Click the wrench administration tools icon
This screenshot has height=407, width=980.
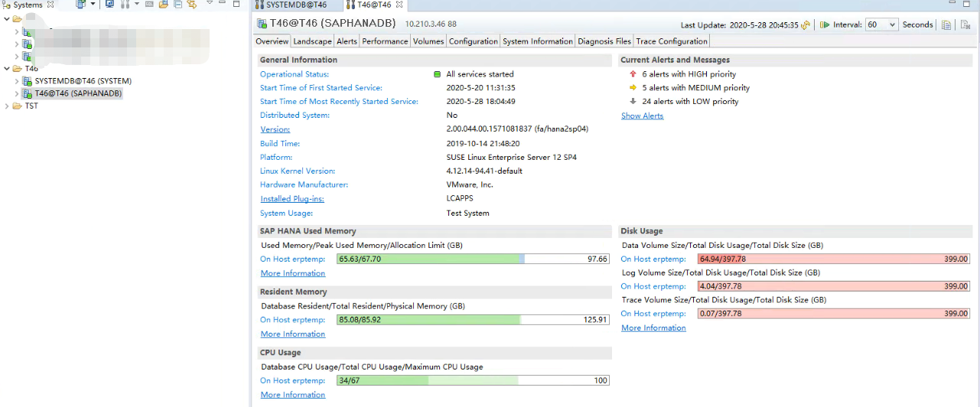[x=125, y=4]
